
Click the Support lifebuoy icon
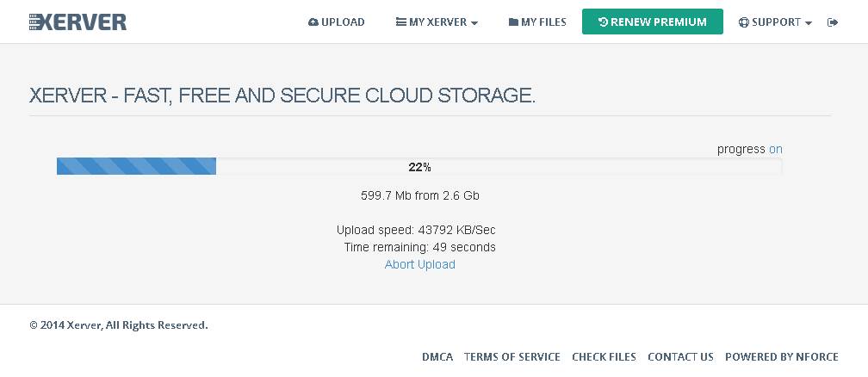coord(743,22)
